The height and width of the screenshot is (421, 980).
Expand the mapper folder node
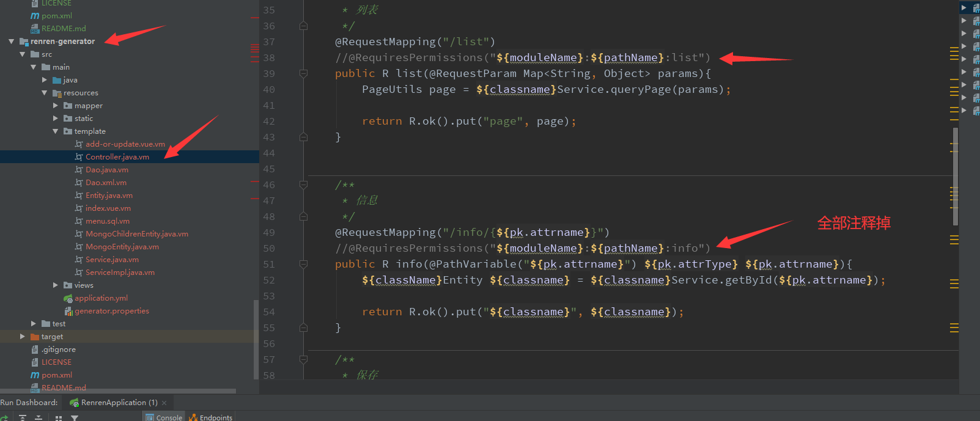coord(56,106)
